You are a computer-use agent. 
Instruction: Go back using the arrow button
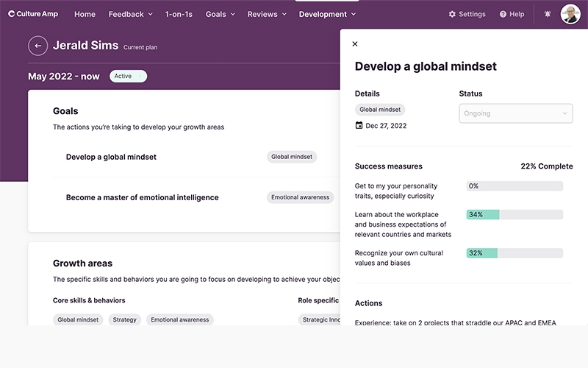(37, 46)
